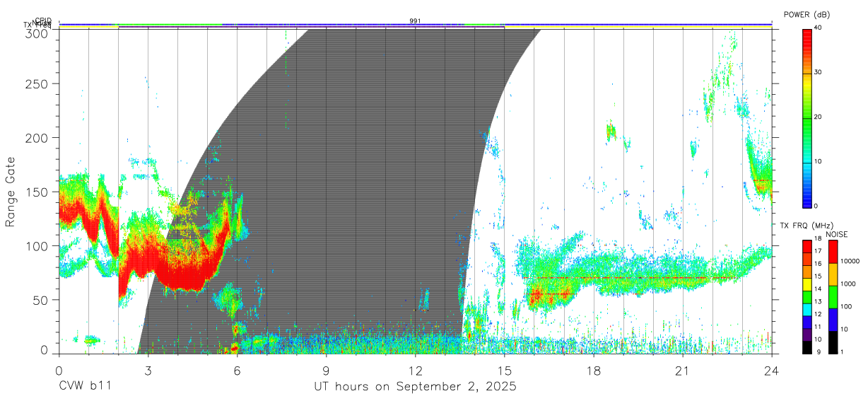Click the 9 hour label on the time axis

[x=327, y=370]
